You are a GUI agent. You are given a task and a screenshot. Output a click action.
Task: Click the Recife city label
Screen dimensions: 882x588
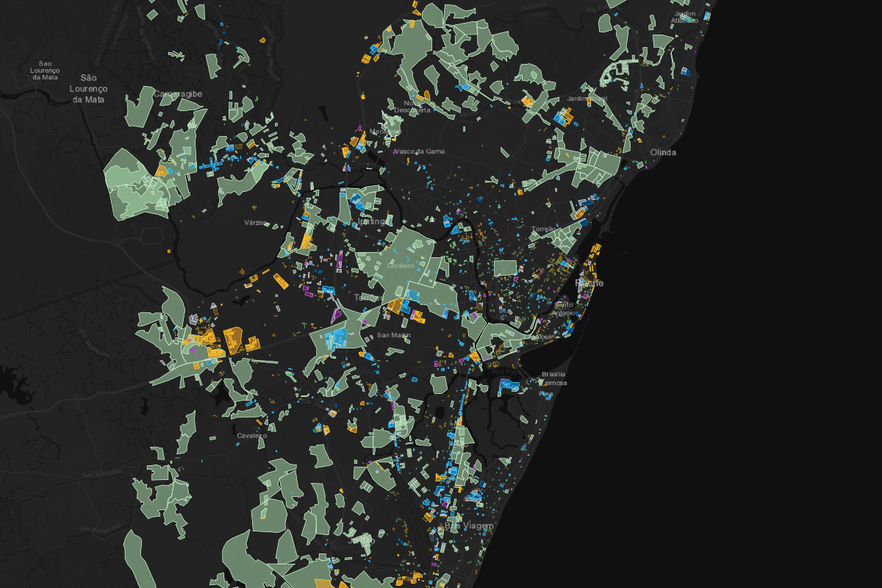589,283
